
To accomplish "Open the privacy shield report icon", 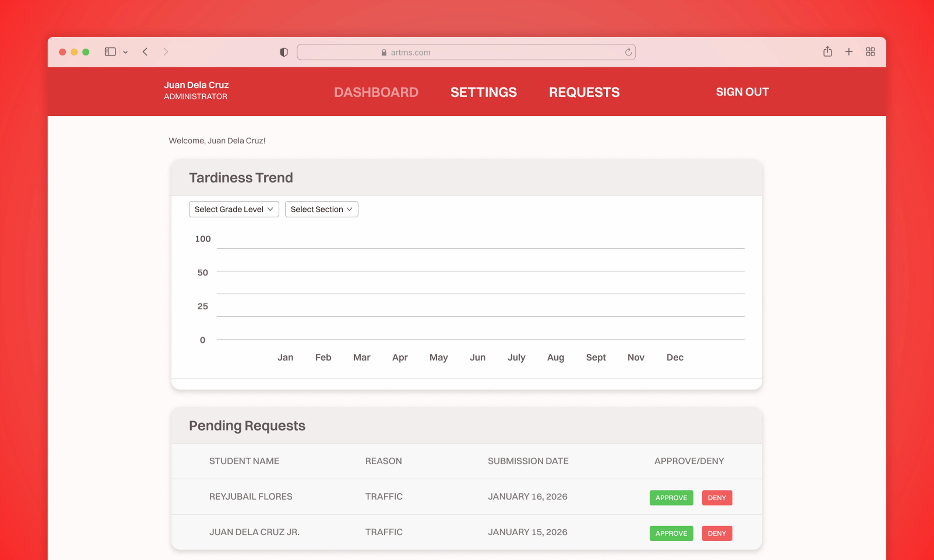I will [x=284, y=52].
